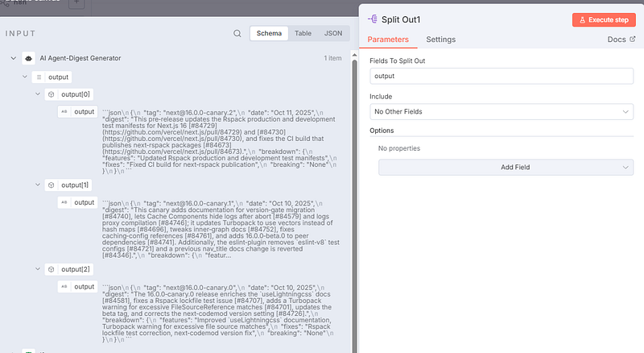
Task: Select the output field pill under output[2]
Action: point(77,286)
